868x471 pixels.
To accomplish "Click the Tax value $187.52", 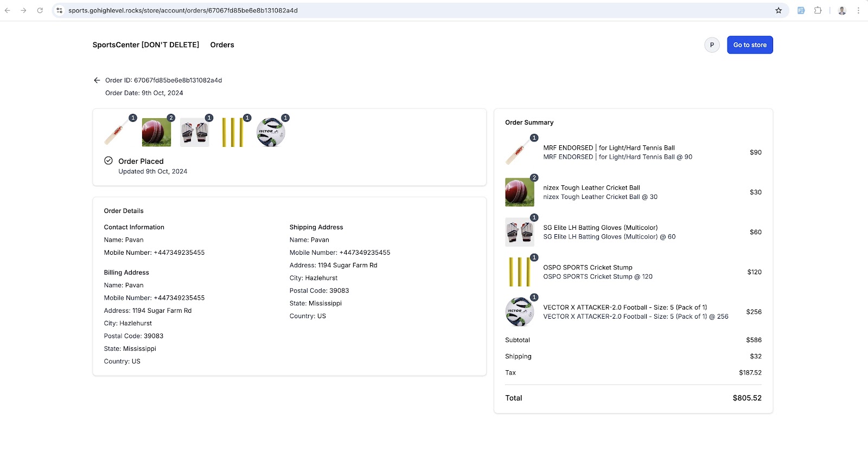I will pyautogui.click(x=750, y=372).
